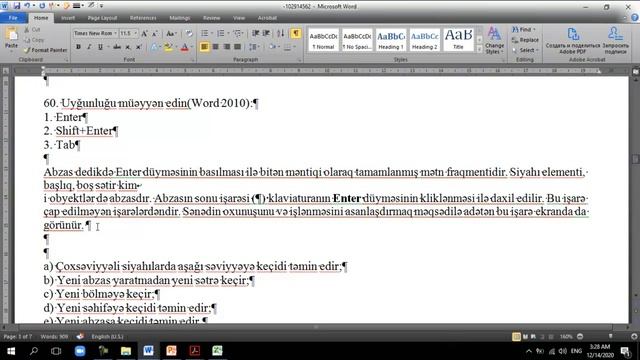Switch to the Mailings tab
Viewport: 640px width, 360px height.
click(180, 18)
